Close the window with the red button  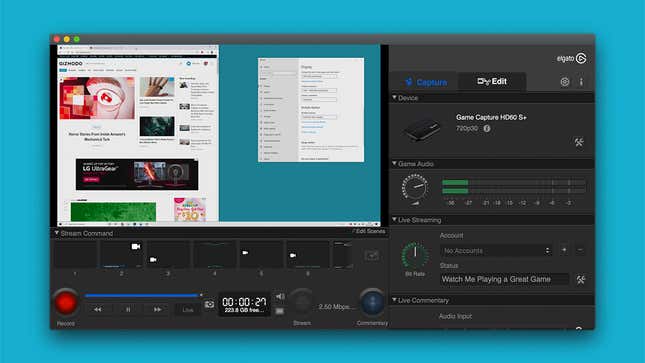[57, 39]
